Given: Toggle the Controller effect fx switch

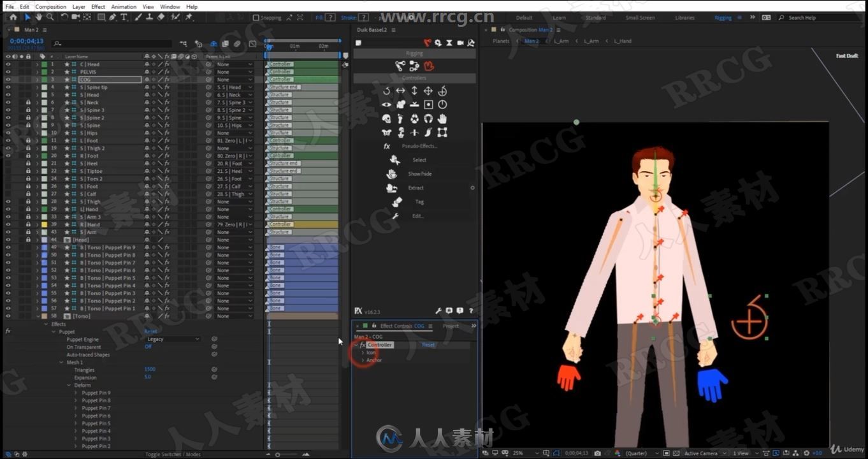Looking at the screenshot, I should [363, 345].
